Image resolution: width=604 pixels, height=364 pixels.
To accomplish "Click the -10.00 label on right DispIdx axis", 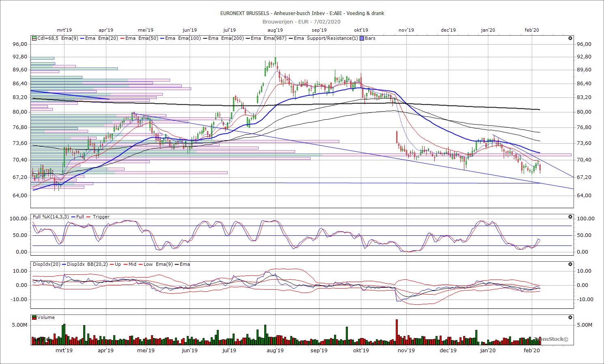I will point(585,299).
